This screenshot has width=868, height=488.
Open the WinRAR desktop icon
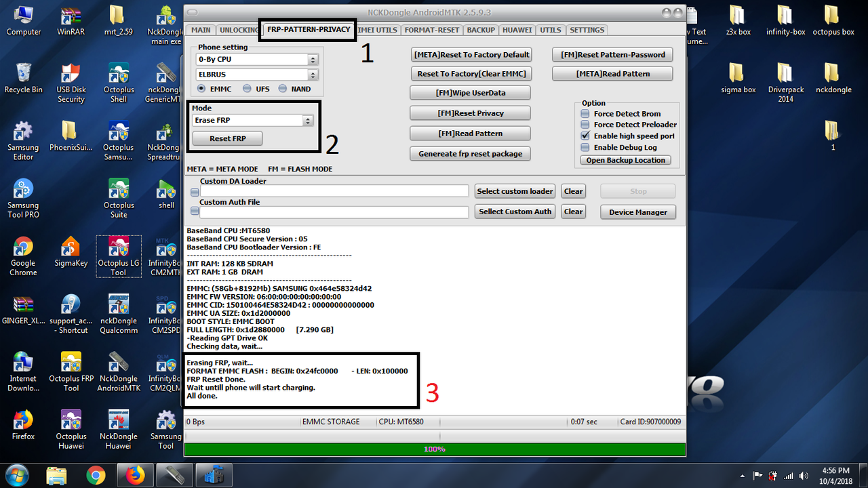[71, 22]
